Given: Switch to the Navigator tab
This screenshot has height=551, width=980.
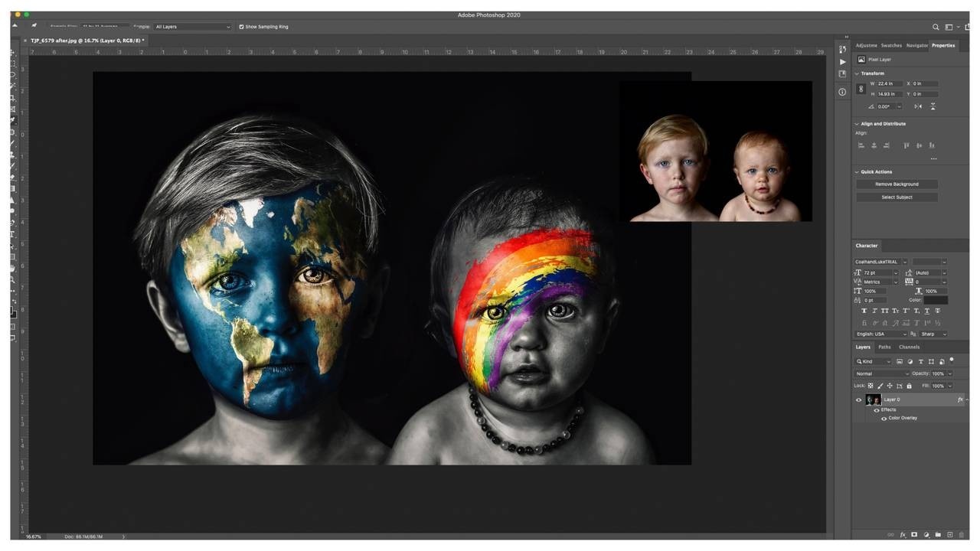Looking at the screenshot, I should [x=916, y=45].
